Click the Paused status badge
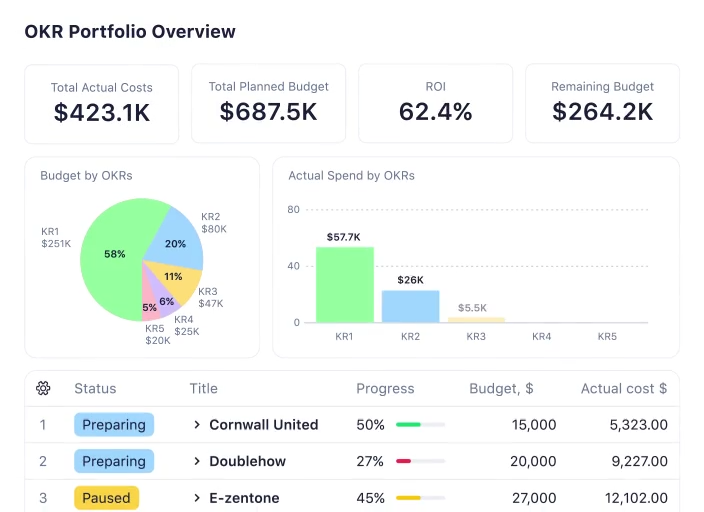 click(x=106, y=498)
